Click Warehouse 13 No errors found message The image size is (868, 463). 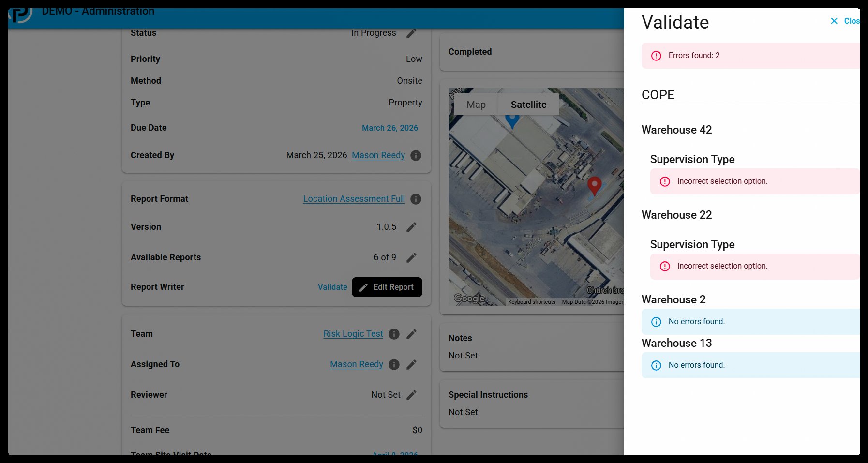[x=751, y=365]
